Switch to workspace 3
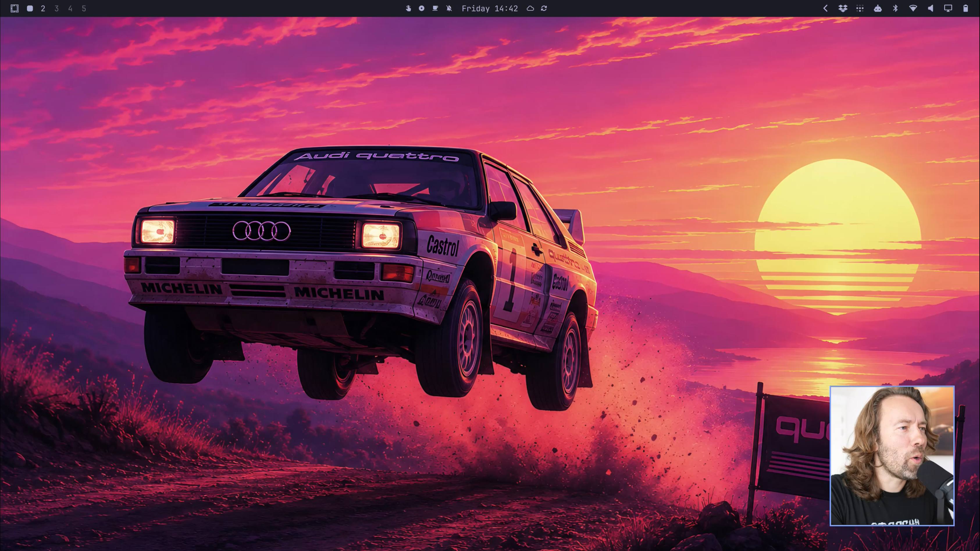980x551 pixels. [57, 8]
